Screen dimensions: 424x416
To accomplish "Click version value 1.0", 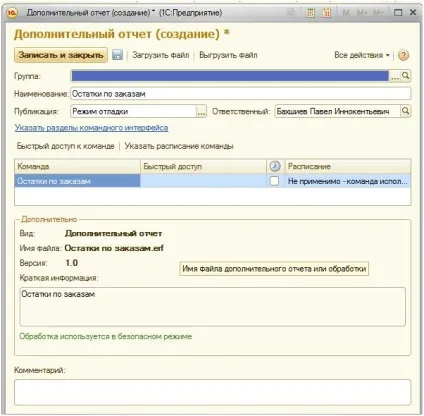I will tap(72, 263).
